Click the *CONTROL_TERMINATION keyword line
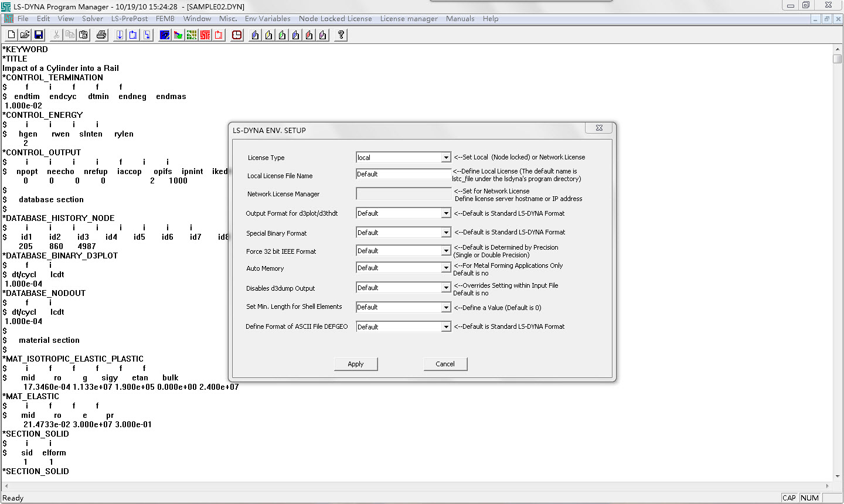The width and height of the screenshot is (844, 504). (53, 77)
